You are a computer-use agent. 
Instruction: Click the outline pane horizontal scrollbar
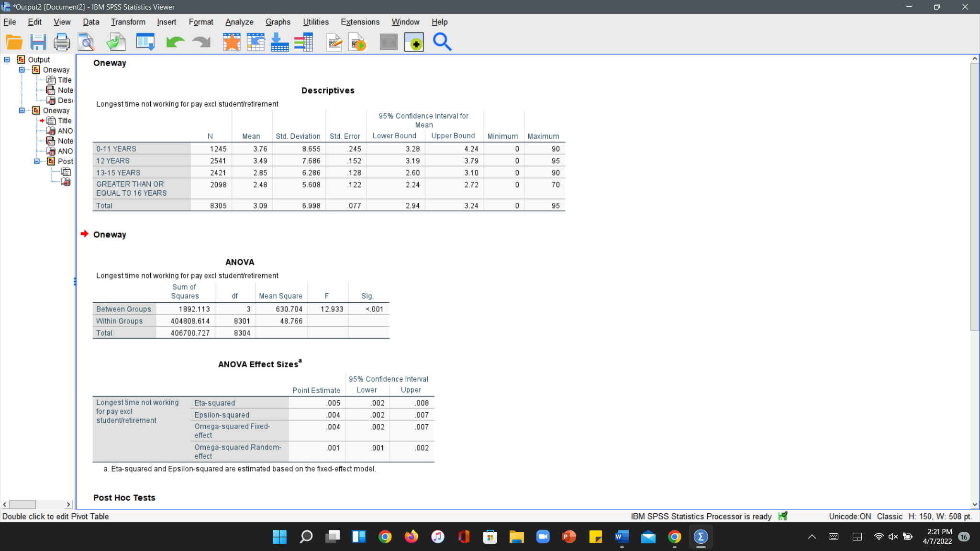point(22,505)
